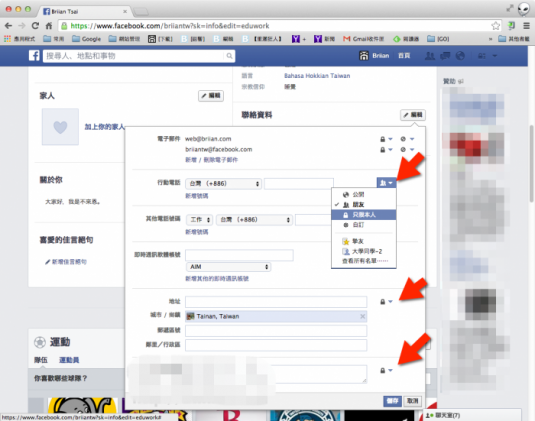Open timeline visibility dropdown for briiantw@facebook.com

[407, 150]
